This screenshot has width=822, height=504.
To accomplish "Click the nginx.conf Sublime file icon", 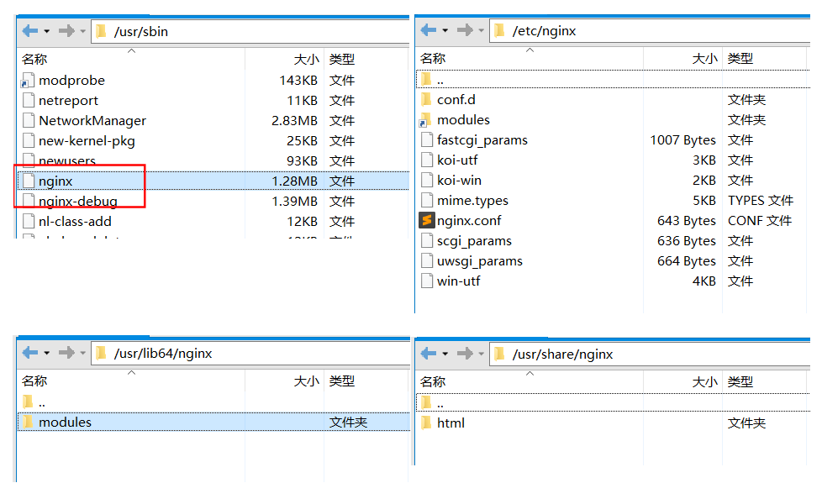I will click(x=426, y=221).
